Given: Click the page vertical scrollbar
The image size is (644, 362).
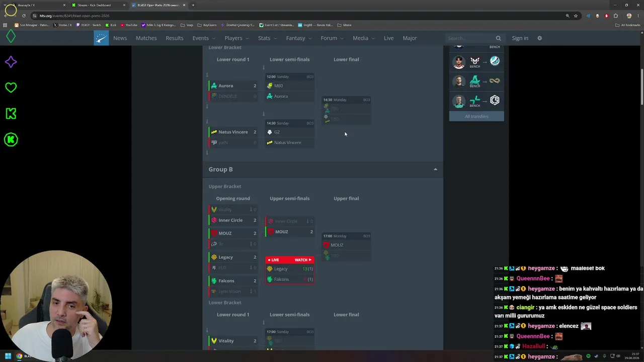Looking at the screenshot, I should (x=641, y=88).
